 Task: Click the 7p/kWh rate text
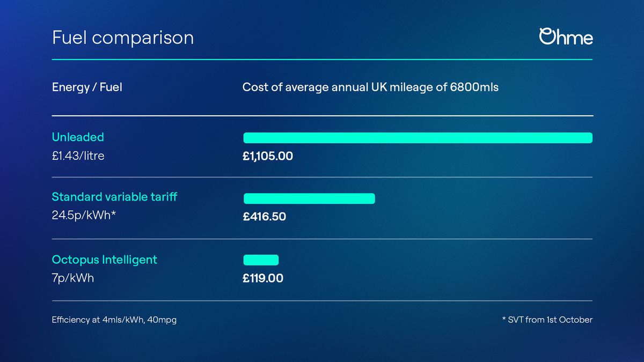pyautogui.click(x=72, y=278)
